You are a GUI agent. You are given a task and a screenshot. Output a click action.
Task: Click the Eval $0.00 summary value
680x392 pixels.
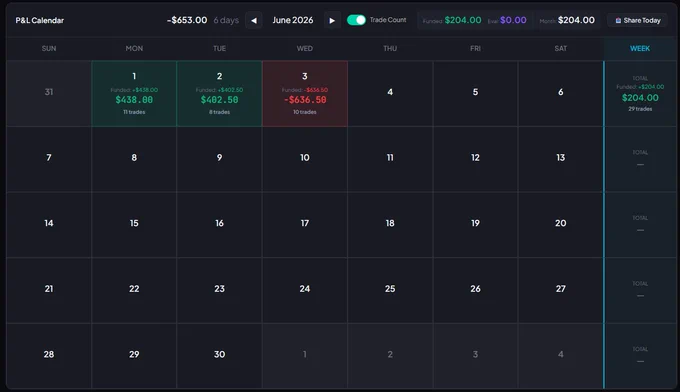[513, 20]
